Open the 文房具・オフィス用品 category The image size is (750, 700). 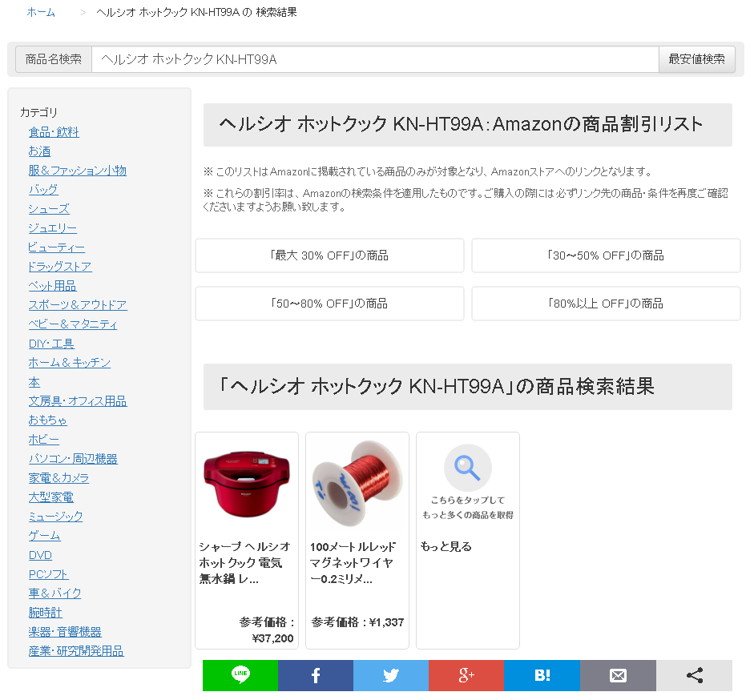78,401
